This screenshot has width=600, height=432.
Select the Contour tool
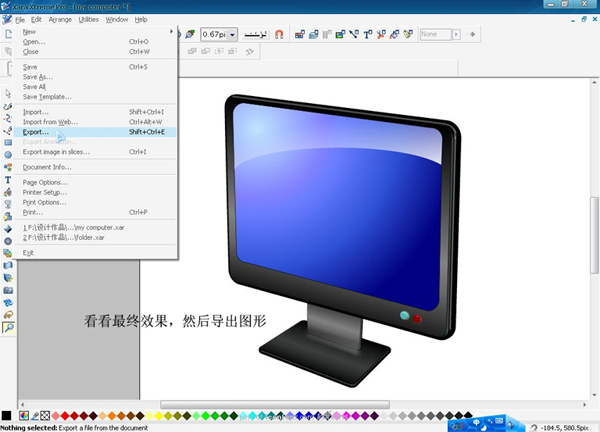pos(8,241)
